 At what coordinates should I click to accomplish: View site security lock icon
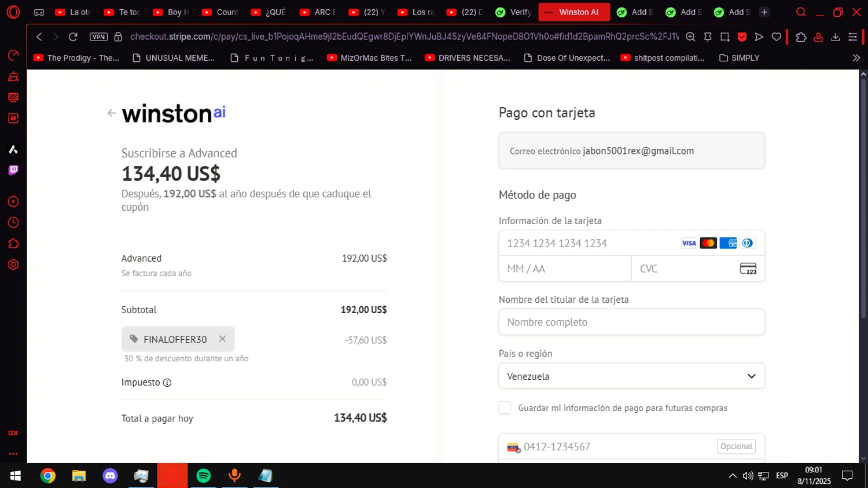pos(118,36)
